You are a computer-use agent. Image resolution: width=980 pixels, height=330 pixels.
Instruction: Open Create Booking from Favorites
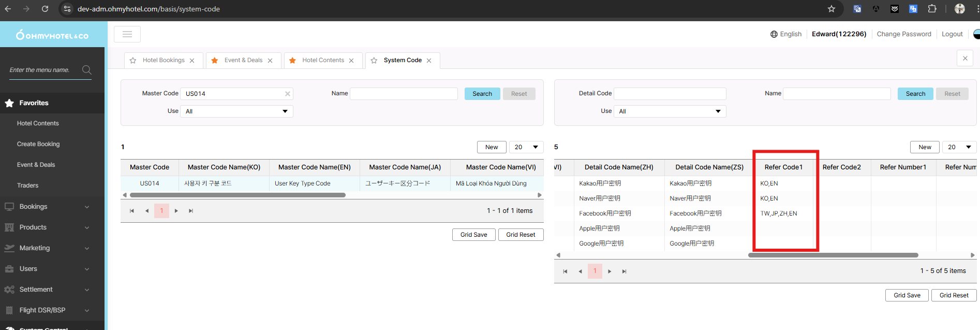click(38, 144)
